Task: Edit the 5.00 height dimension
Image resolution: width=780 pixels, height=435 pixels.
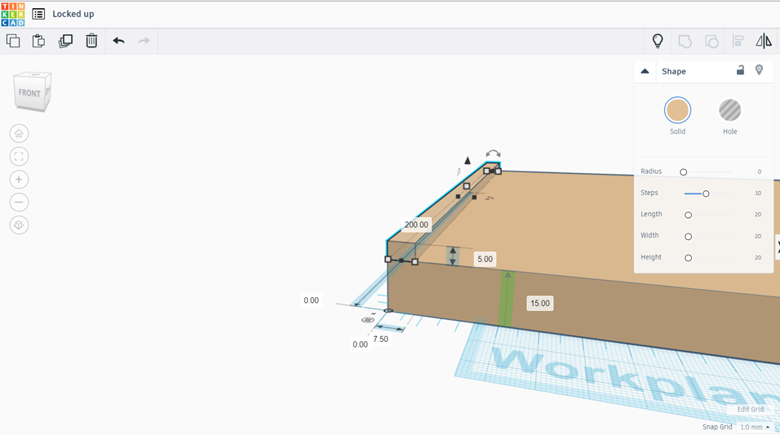Action: coord(485,259)
